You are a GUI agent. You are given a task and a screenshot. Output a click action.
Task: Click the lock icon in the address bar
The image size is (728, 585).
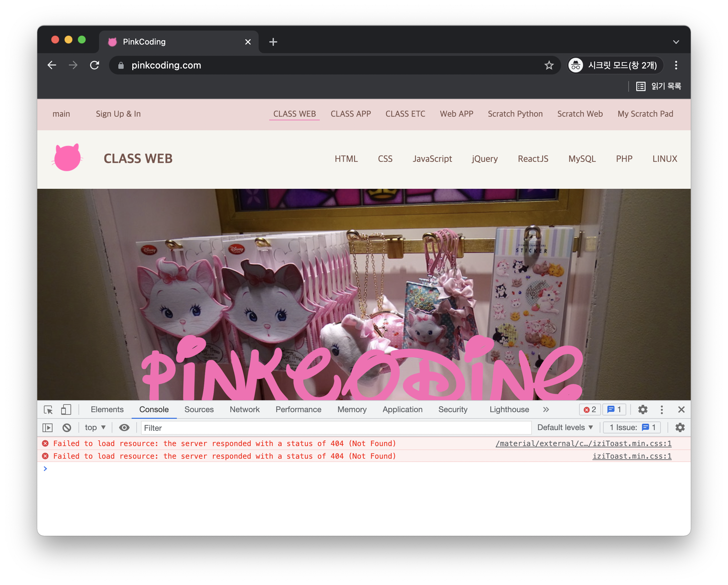click(x=121, y=65)
